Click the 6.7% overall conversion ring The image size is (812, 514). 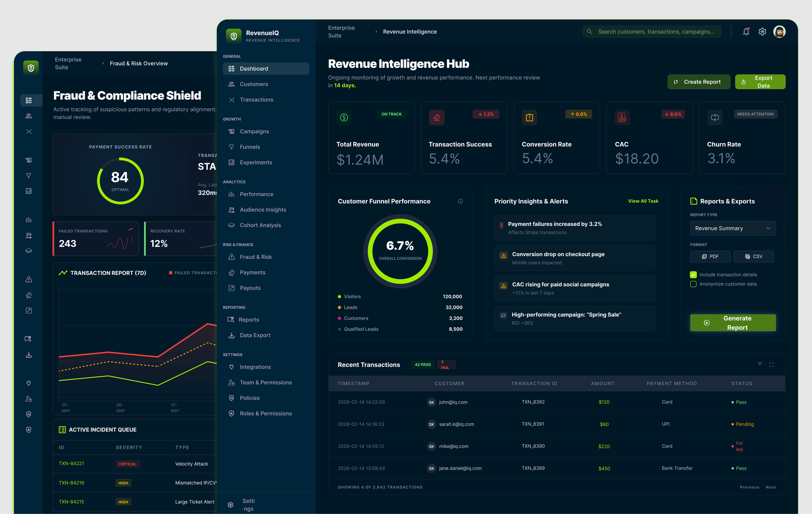[x=400, y=251]
